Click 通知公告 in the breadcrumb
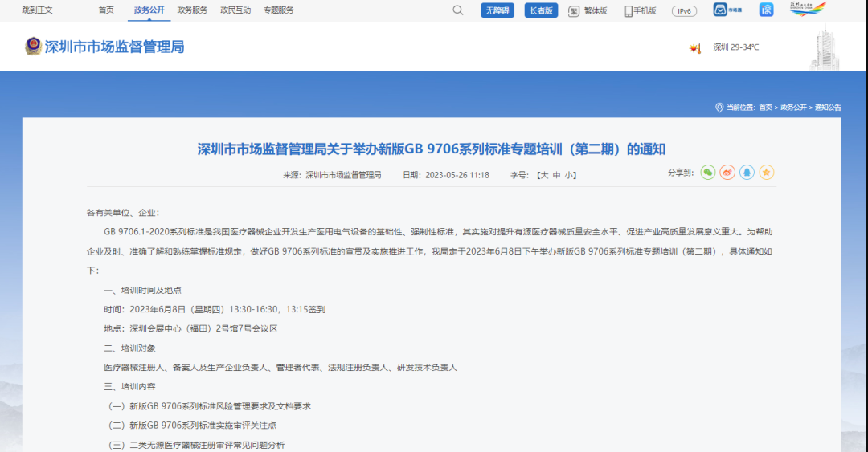 (x=828, y=108)
